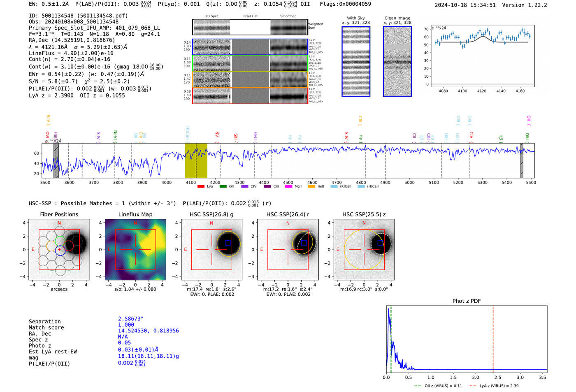This screenshot has width=576, height=392.
Task: Click the blue fiber circle at center
Action: (x=60, y=250)
